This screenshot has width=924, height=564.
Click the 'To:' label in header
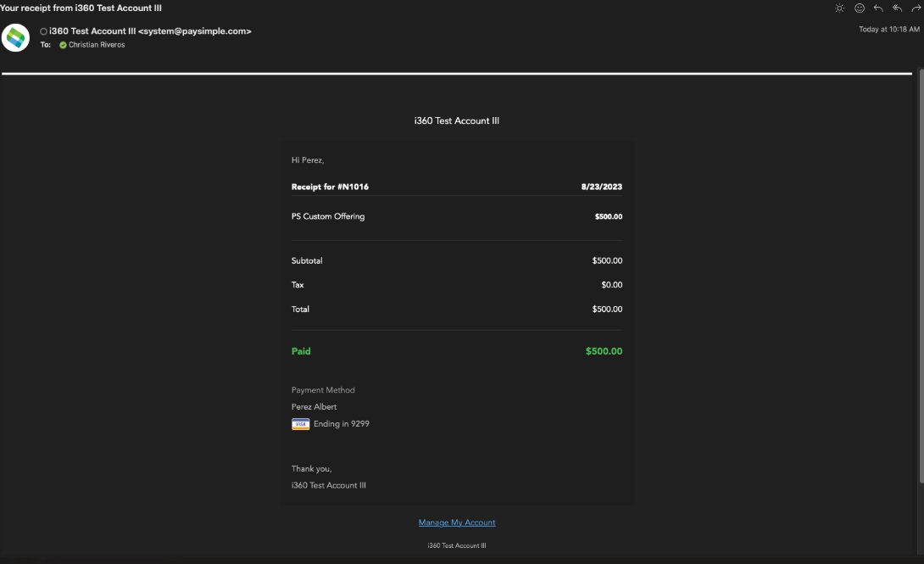point(46,45)
